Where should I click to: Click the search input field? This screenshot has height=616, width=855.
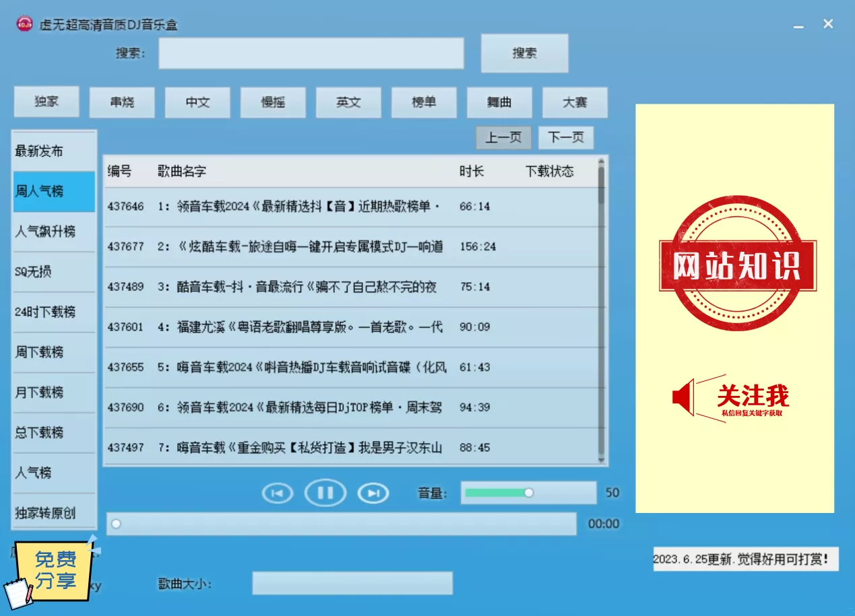coord(311,53)
